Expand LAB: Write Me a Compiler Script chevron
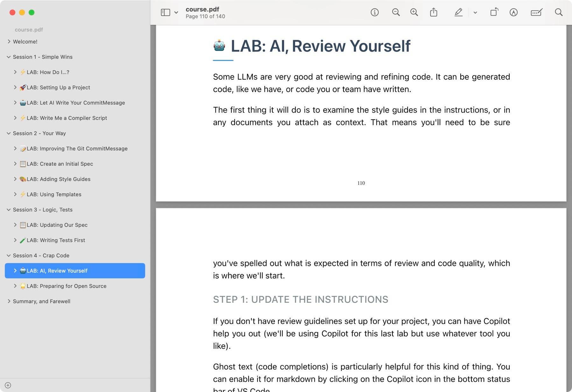572x392 pixels. 15,118
